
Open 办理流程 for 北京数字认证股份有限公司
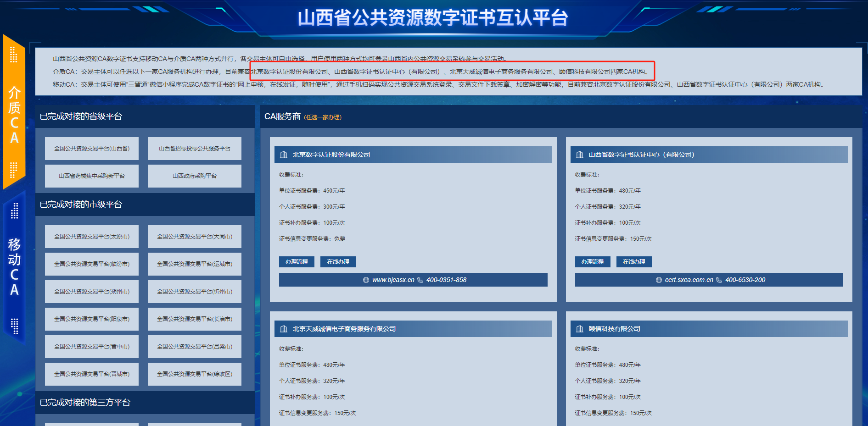point(297,262)
